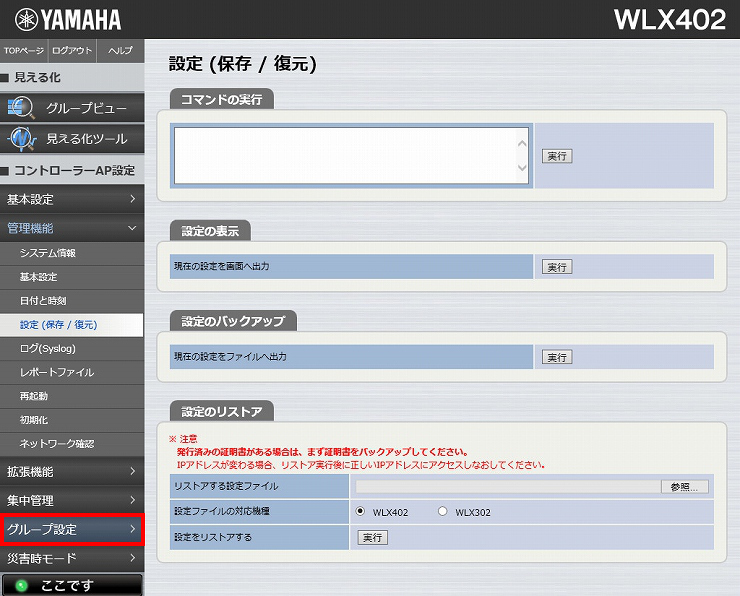Click 実行 for 現在の設定を画面へ出力
This screenshot has height=596, width=740.
click(557, 267)
